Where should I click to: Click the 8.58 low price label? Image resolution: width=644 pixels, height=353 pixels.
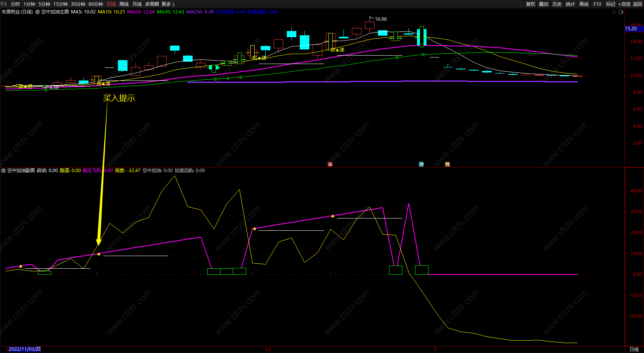coord(54,88)
